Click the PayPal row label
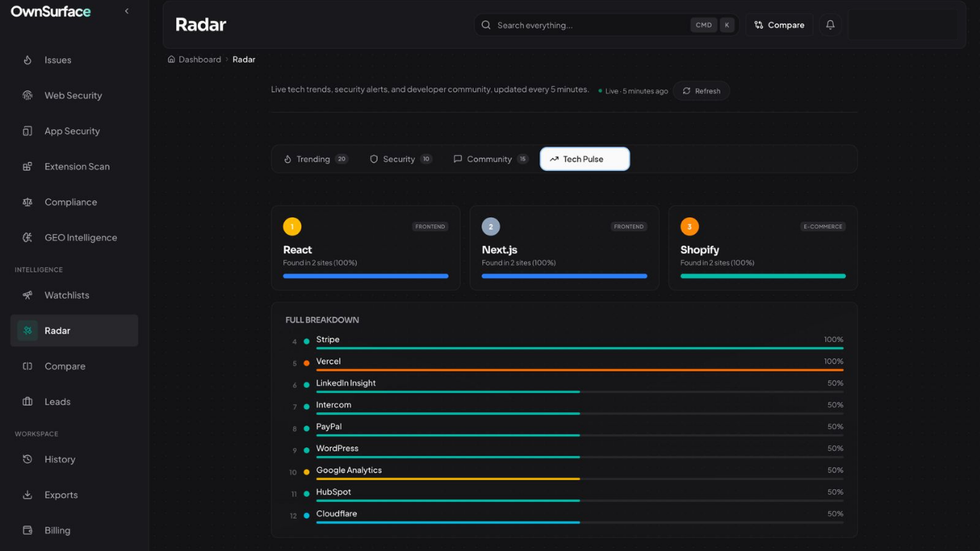Viewport: 980px width, 551px height. 329,427
